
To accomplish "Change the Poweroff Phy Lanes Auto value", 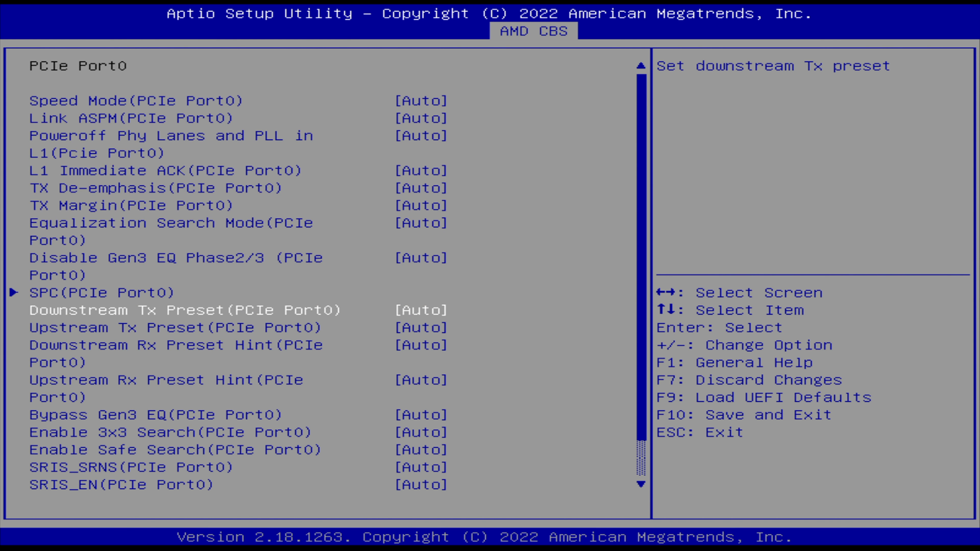I will click(421, 136).
